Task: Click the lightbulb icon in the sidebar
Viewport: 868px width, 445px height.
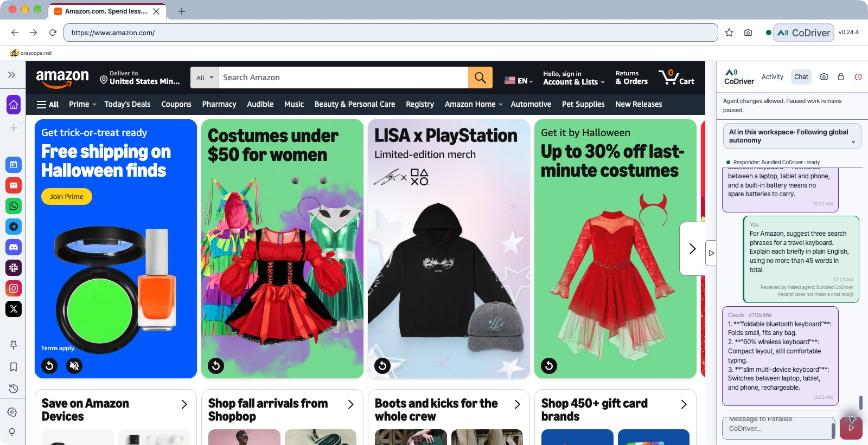Action: [x=12, y=432]
